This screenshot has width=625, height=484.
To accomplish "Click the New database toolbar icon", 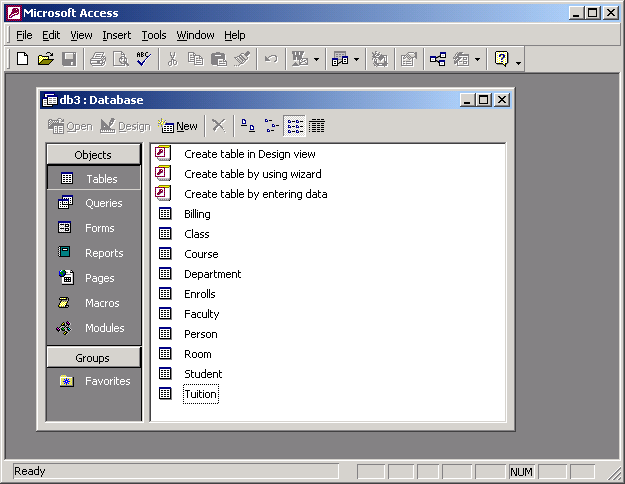I will [22, 59].
